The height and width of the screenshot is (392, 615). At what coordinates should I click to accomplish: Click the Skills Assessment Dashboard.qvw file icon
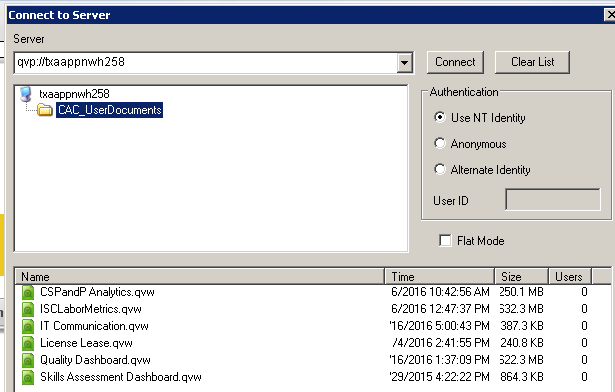click(x=28, y=377)
